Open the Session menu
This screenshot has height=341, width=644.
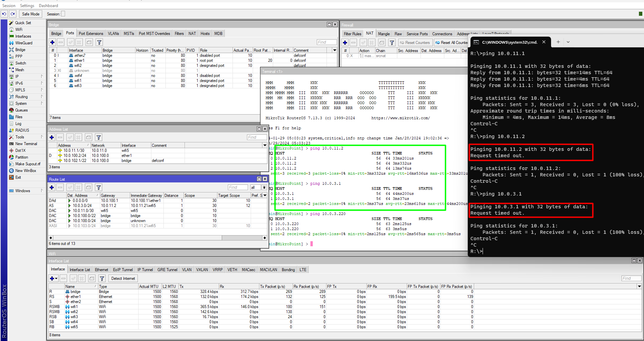[9, 6]
